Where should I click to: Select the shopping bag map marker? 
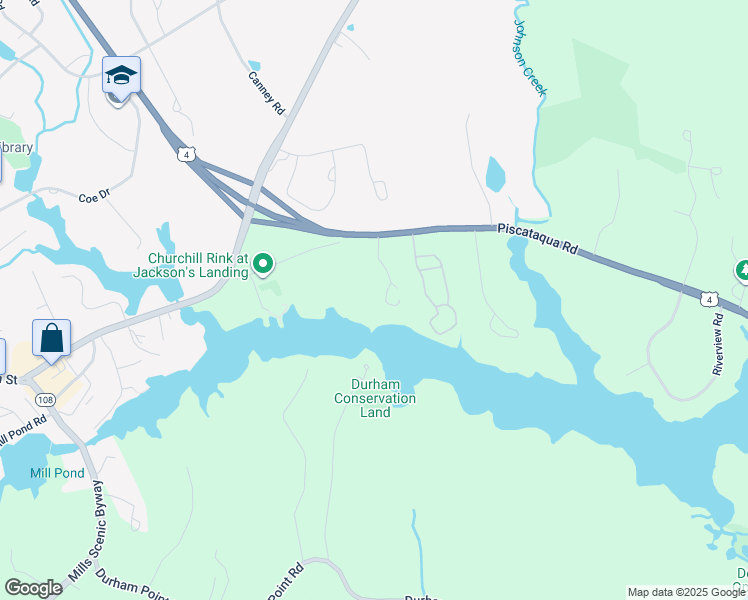pyautogui.click(x=52, y=340)
